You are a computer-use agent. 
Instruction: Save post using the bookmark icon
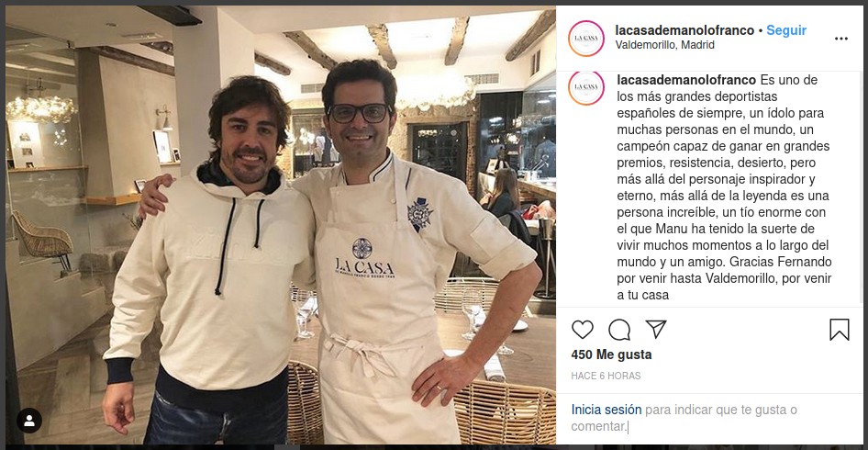[840, 330]
